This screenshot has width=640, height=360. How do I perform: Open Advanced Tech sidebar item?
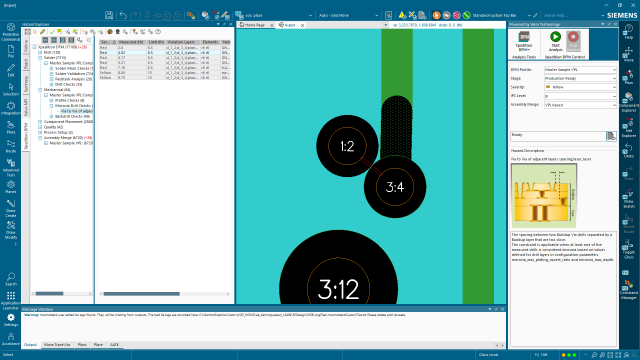click(x=11, y=168)
